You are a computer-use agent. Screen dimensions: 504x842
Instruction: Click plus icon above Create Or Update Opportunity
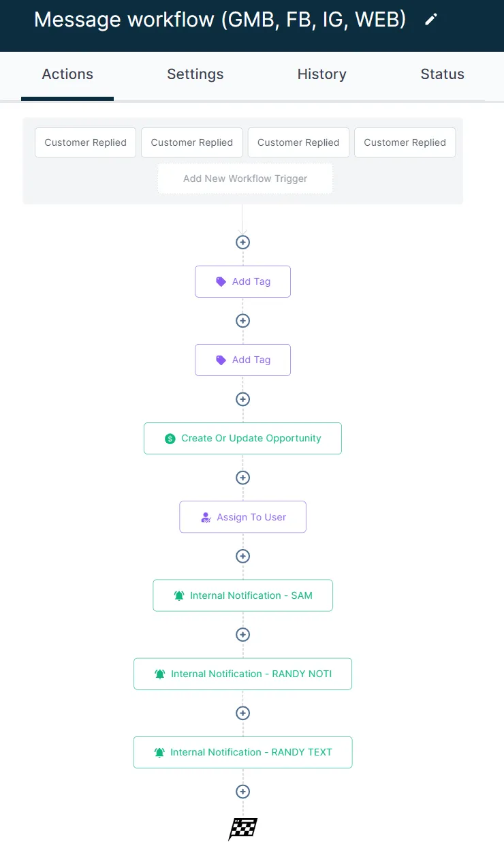click(242, 399)
